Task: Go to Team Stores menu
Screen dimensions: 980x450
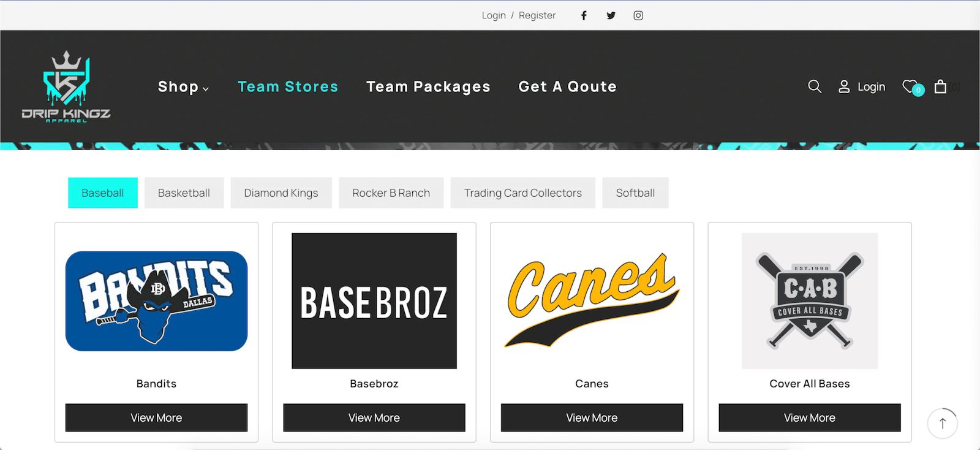Action: 288,86
